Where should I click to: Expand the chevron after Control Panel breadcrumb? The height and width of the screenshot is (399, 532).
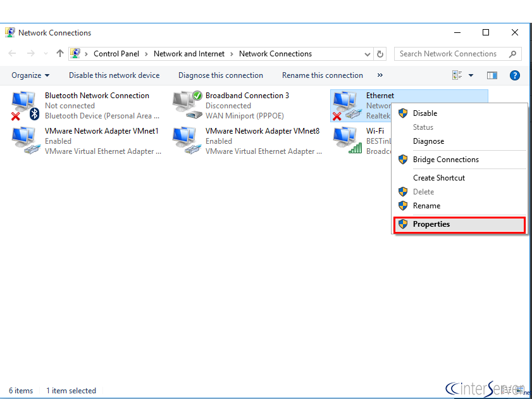[x=146, y=54]
